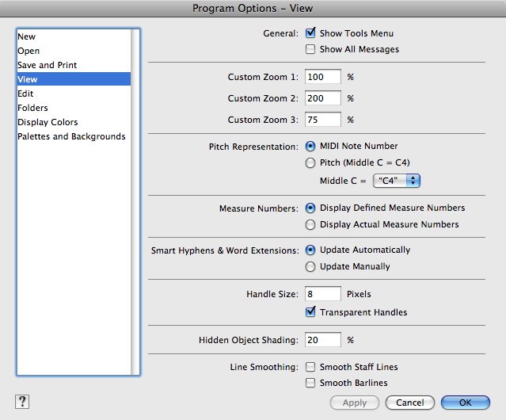Click the Cancel button
The height and width of the screenshot is (420, 506).
pos(410,403)
